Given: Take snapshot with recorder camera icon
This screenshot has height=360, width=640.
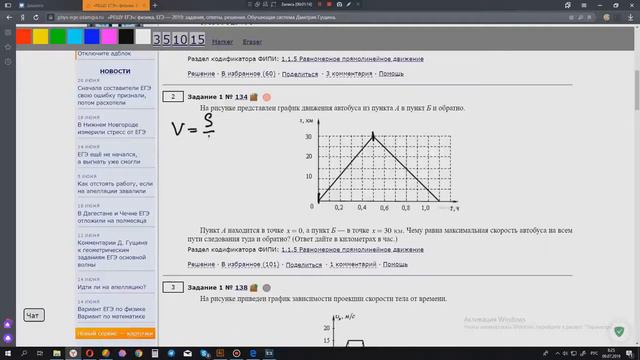Looking at the screenshot, I should click(339, 4).
